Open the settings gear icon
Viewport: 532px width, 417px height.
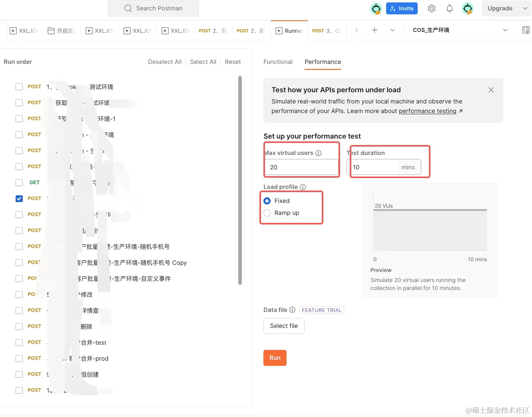[432, 8]
